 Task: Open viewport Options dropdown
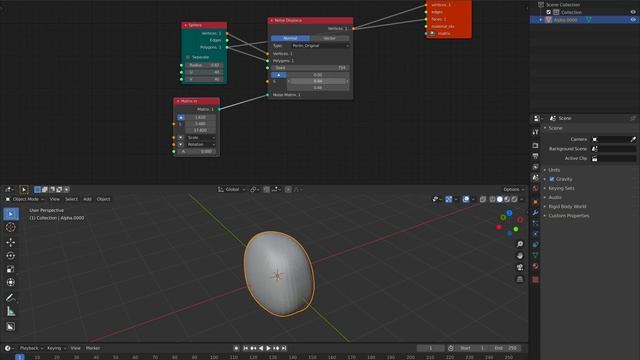[x=513, y=189]
